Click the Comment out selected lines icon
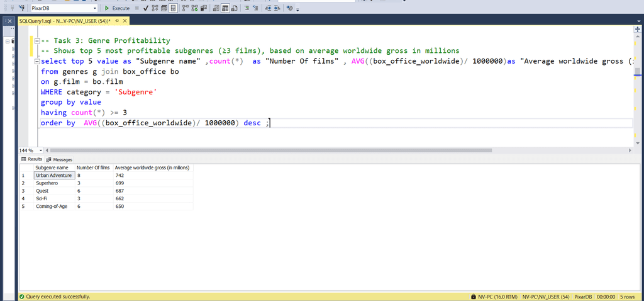The image size is (644, 301). tap(247, 8)
